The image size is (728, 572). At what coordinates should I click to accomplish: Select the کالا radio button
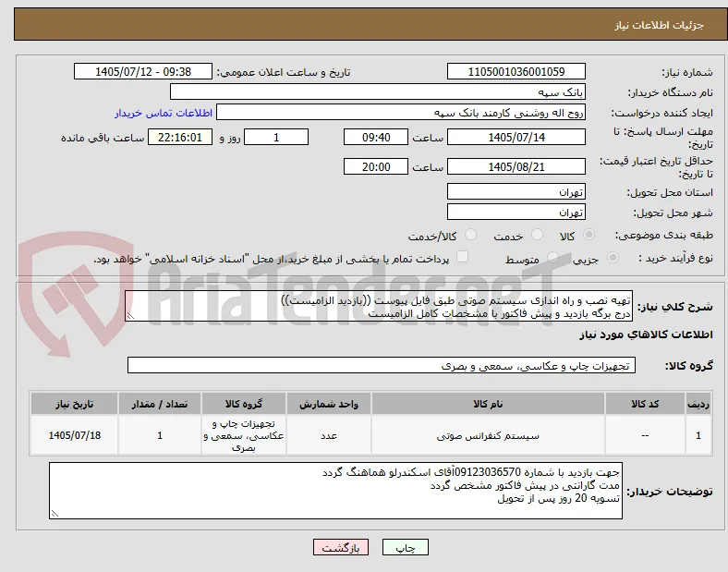[588, 235]
